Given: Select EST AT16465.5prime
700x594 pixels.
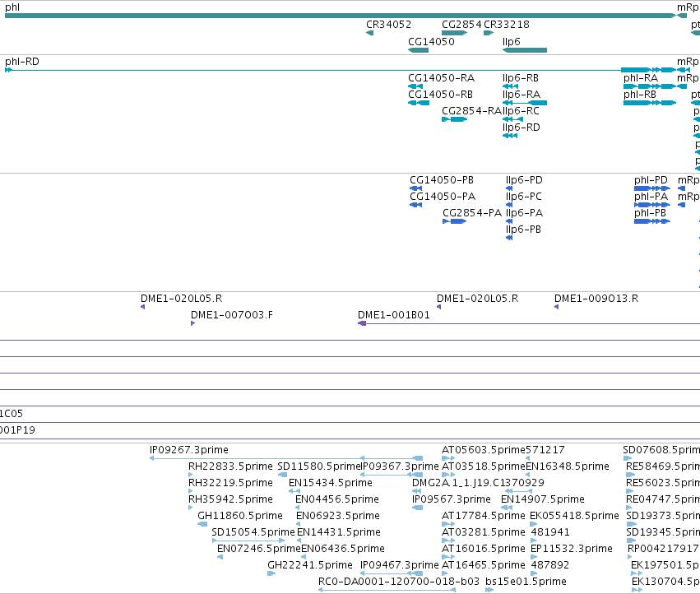Looking at the screenshot, I should [x=484, y=565].
